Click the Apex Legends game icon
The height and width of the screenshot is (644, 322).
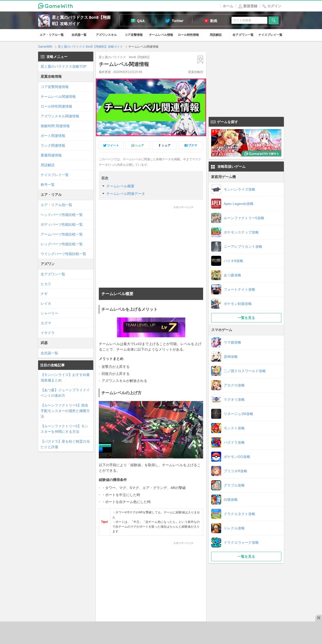point(216,204)
